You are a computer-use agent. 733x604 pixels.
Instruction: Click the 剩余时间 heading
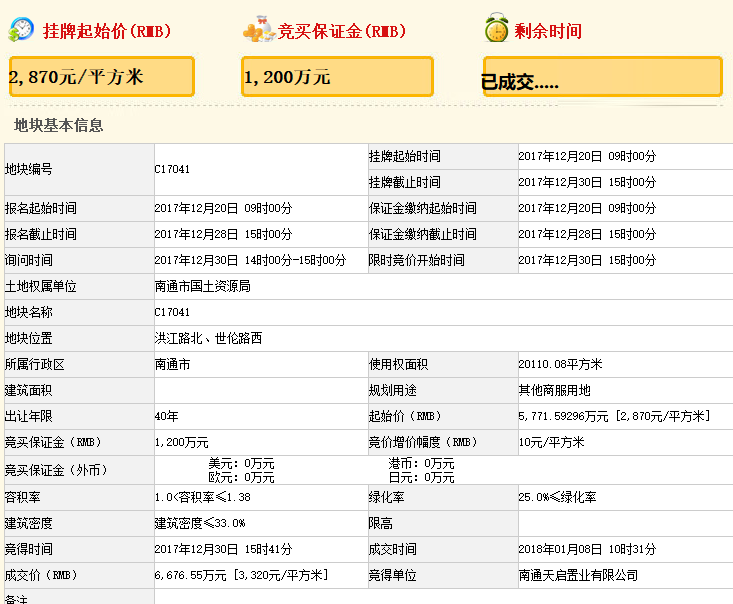point(548,31)
